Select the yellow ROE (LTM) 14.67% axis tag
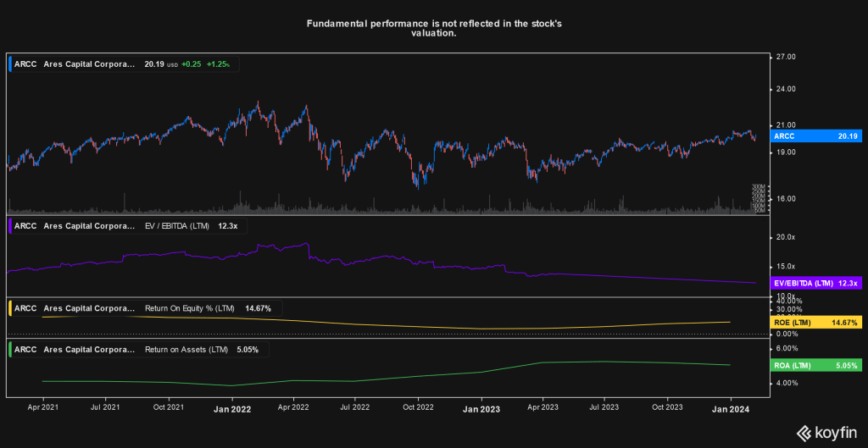868x448 pixels. coord(815,323)
